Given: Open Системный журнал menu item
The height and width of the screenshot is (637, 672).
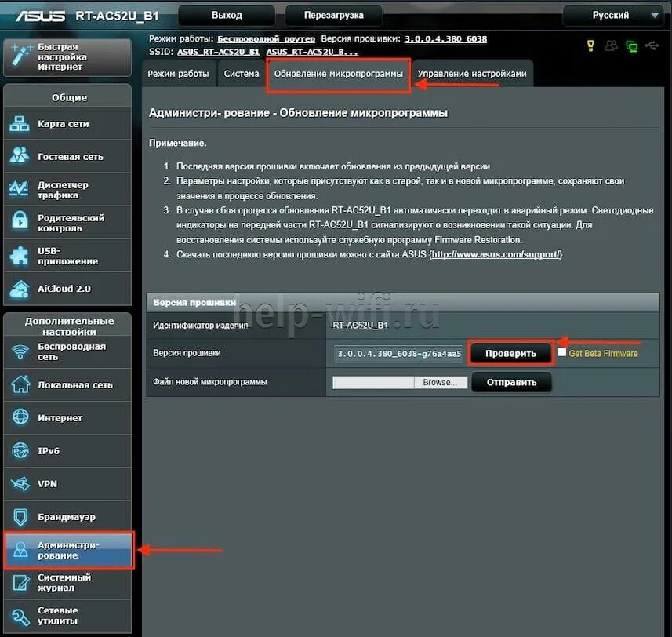Looking at the screenshot, I should tap(67, 583).
